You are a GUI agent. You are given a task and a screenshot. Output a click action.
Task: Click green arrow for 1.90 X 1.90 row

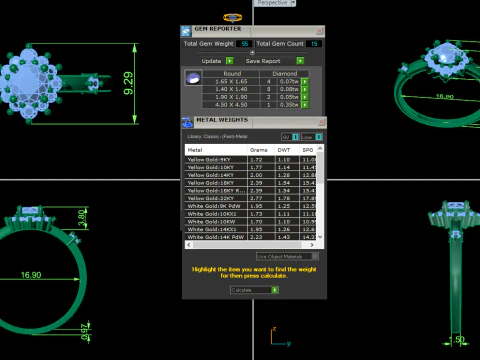point(305,97)
